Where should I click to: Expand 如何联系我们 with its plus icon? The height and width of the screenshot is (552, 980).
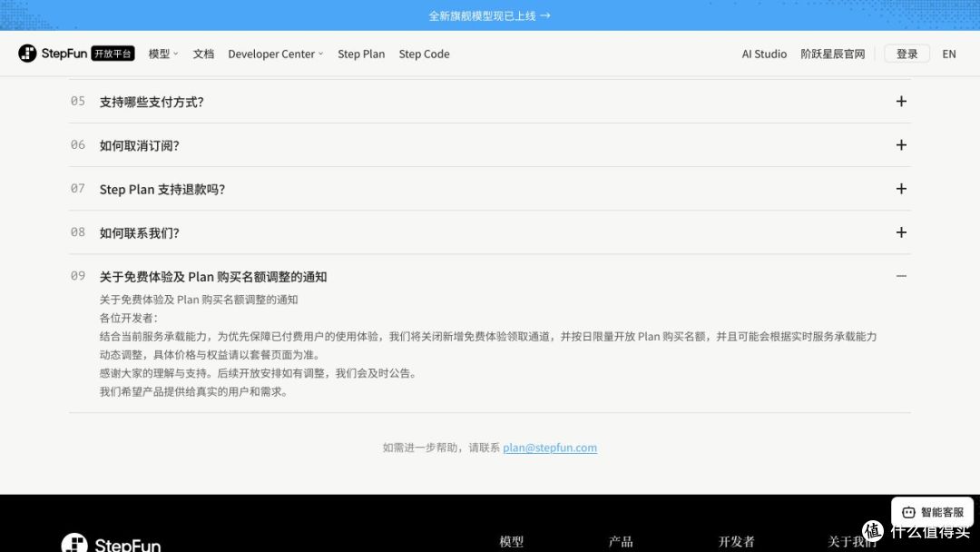(x=901, y=232)
